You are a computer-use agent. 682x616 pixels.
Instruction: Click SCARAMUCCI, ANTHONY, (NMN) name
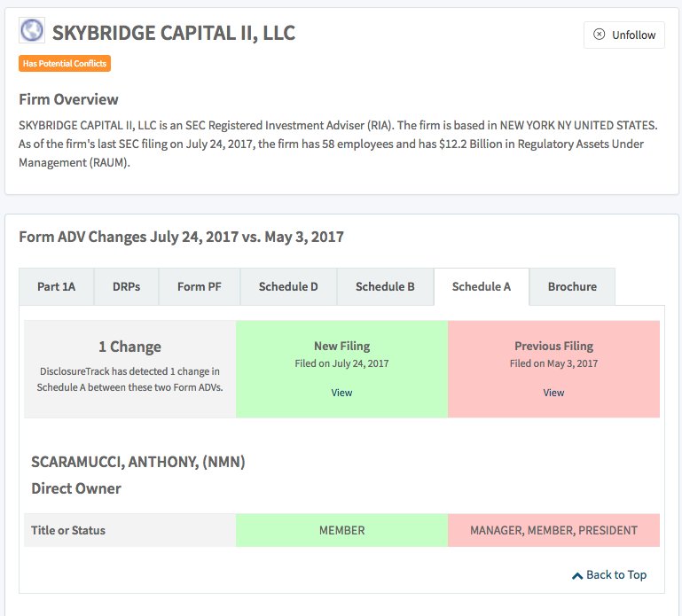point(138,462)
